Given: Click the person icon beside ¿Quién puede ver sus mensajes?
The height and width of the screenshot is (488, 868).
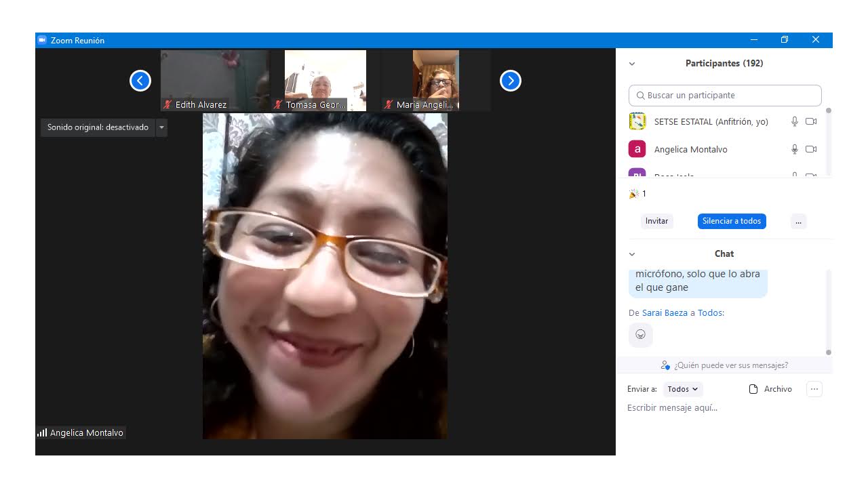Looking at the screenshot, I should point(665,365).
